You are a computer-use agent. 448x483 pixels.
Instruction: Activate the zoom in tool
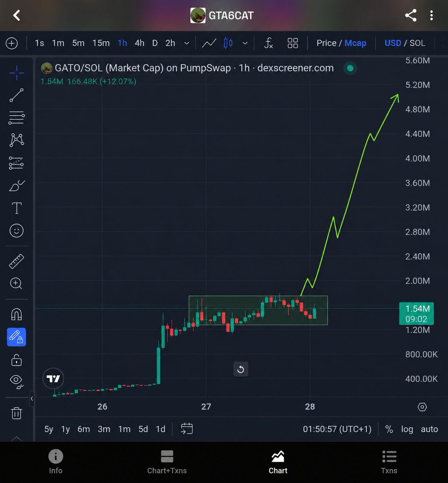(x=17, y=283)
